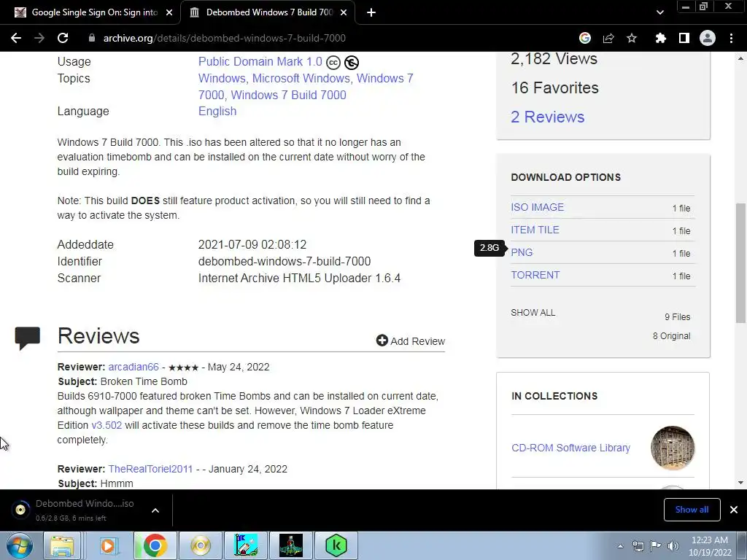Expand the download item options chevron
747x560 pixels.
[155, 510]
